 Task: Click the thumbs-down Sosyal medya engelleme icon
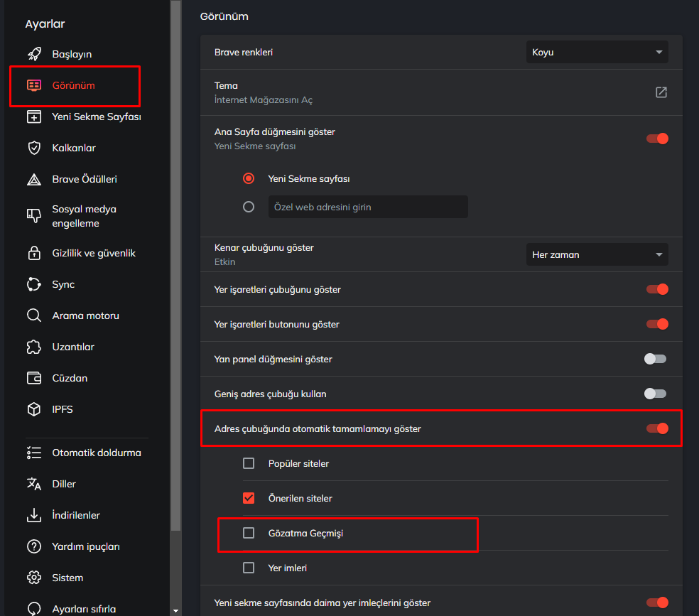(34, 216)
